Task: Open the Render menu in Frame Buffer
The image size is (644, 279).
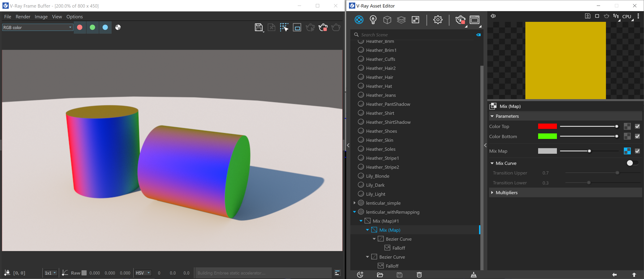Action: pyautogui.click(x=23, y=17)
